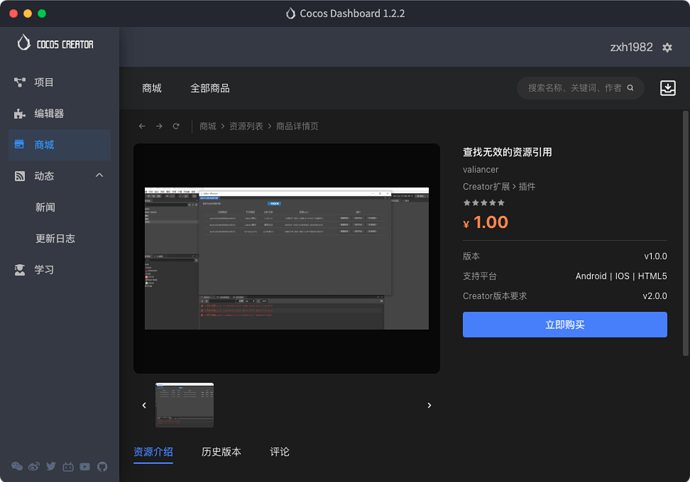
Task: Show the next thumbnail with the right chevron
Action: pos(429,405)
